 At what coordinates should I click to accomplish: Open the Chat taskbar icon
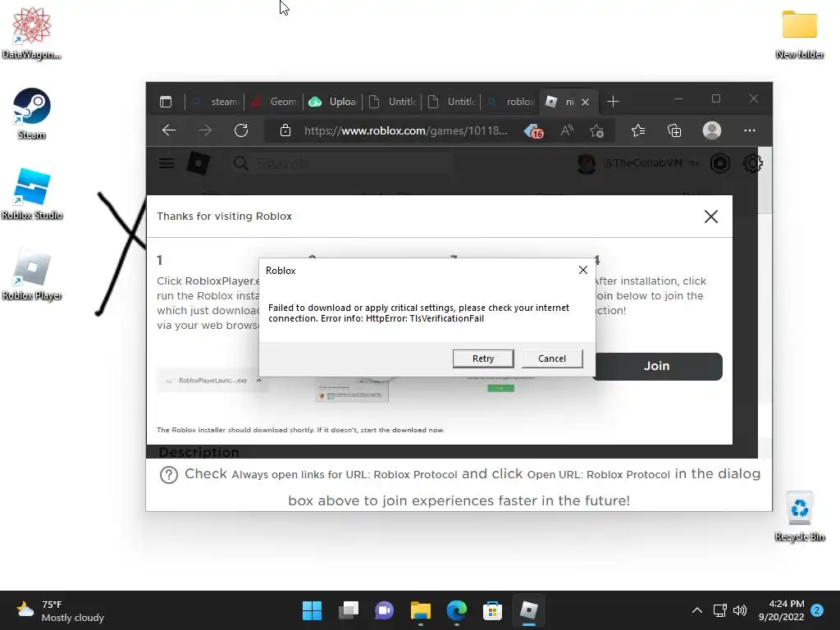click(x=384, y=610)
